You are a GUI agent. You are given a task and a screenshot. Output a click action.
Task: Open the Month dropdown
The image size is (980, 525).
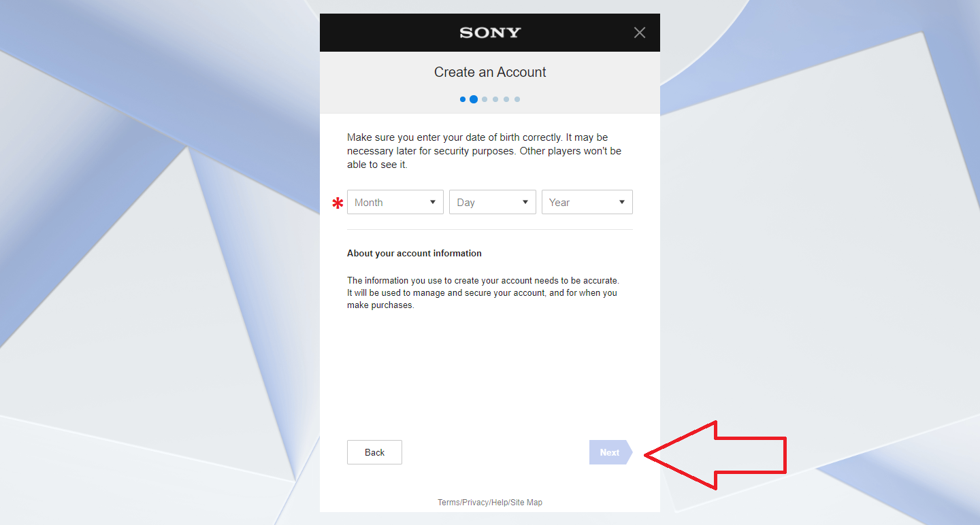tap(395, 202)
